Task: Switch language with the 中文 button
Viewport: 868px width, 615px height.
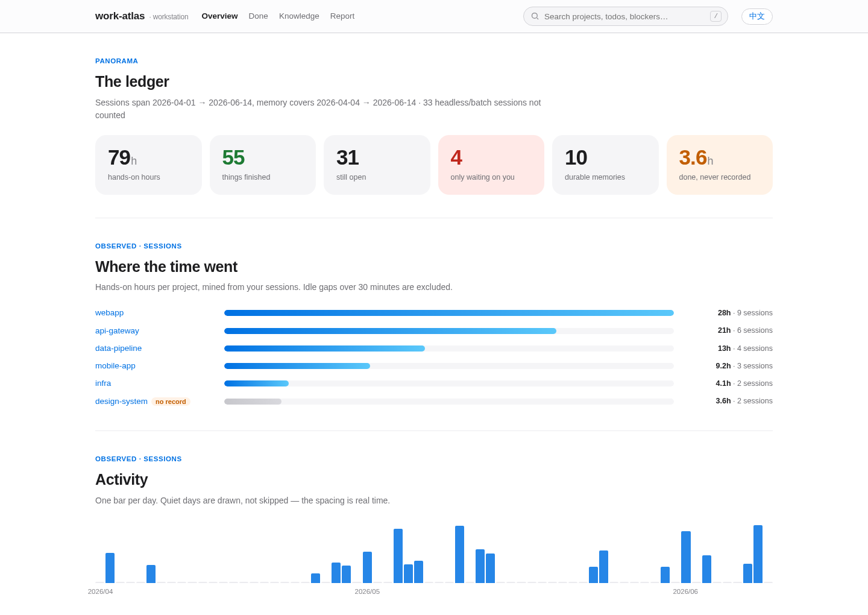Action: click(x=757, y=16)
